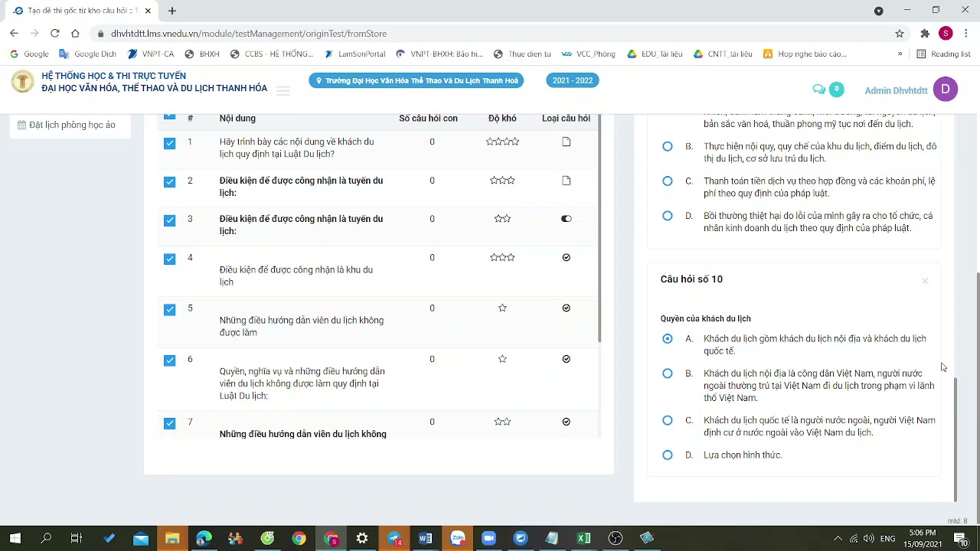Open Excel from the taskbar

click(x=583, y=538)
